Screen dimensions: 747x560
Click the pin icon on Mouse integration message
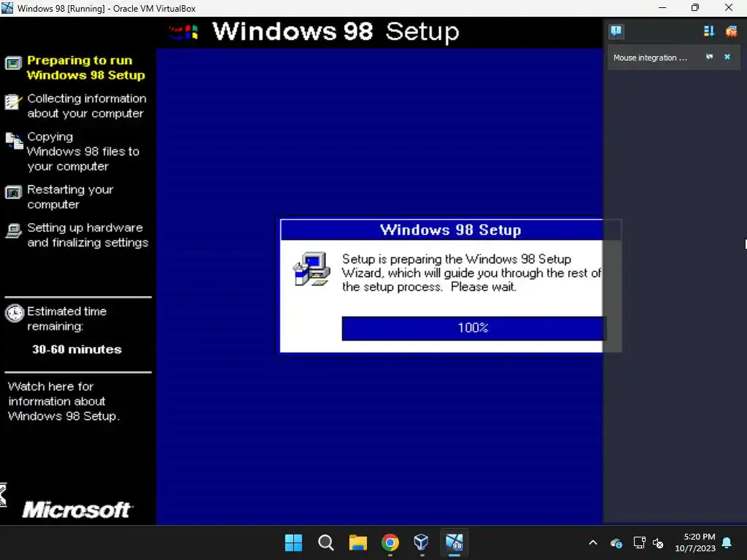(x=709, y=57)
